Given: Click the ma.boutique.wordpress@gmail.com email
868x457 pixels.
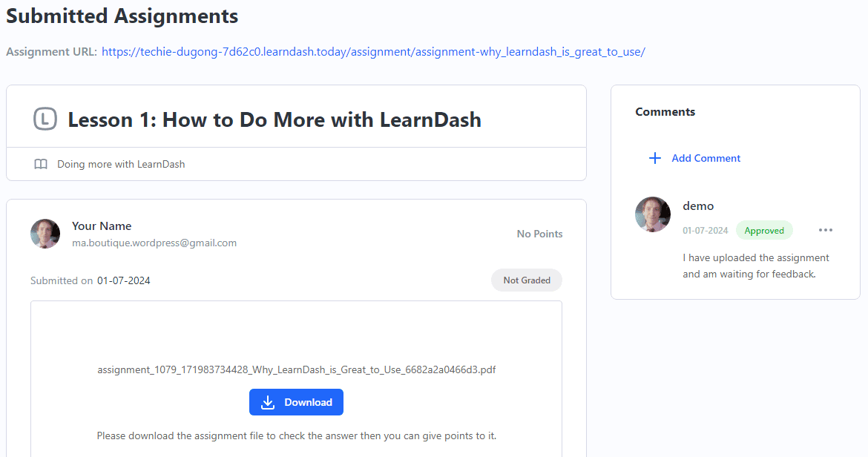Looking at the screenshot, I should 154,243.
